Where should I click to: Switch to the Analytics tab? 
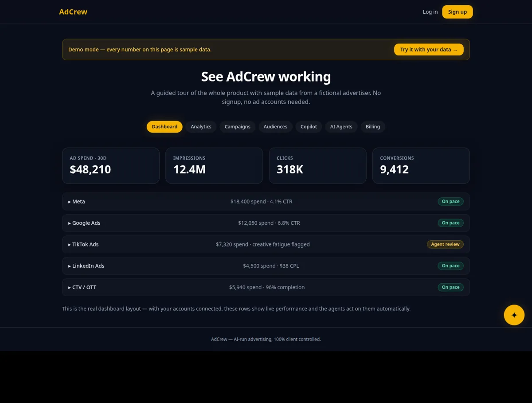pyautogui.click(x=201, y=127)
